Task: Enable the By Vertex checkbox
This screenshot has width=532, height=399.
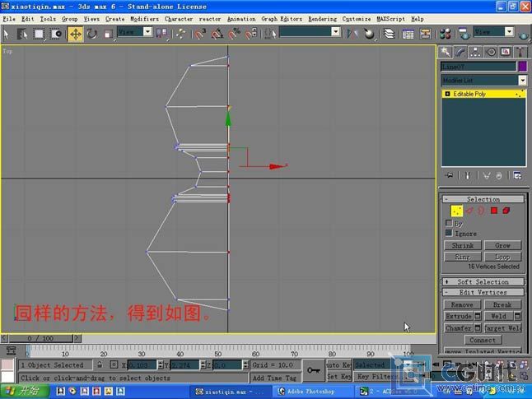Action: (x=449, y=223)
